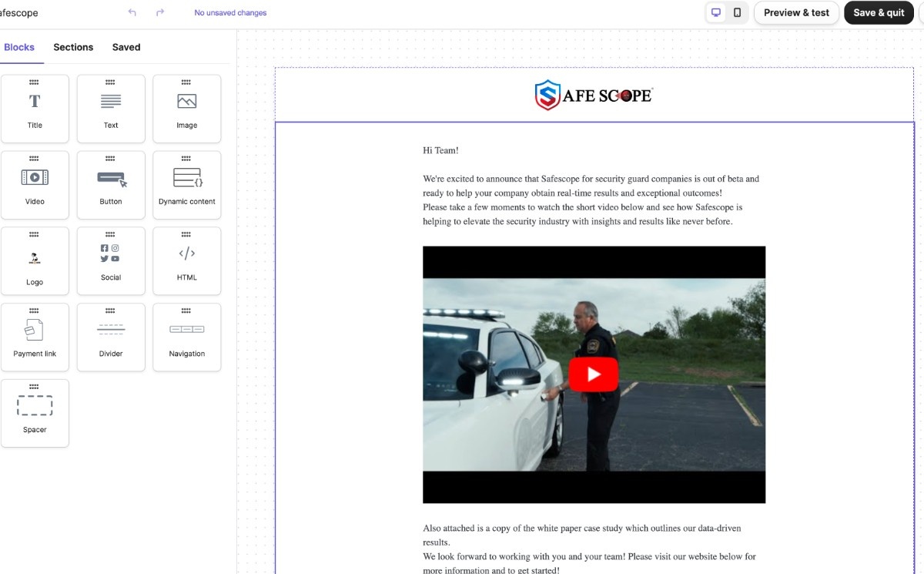Switch to mobile preview mode
This screenshot has width=924, height=574.
pos(738,12)
